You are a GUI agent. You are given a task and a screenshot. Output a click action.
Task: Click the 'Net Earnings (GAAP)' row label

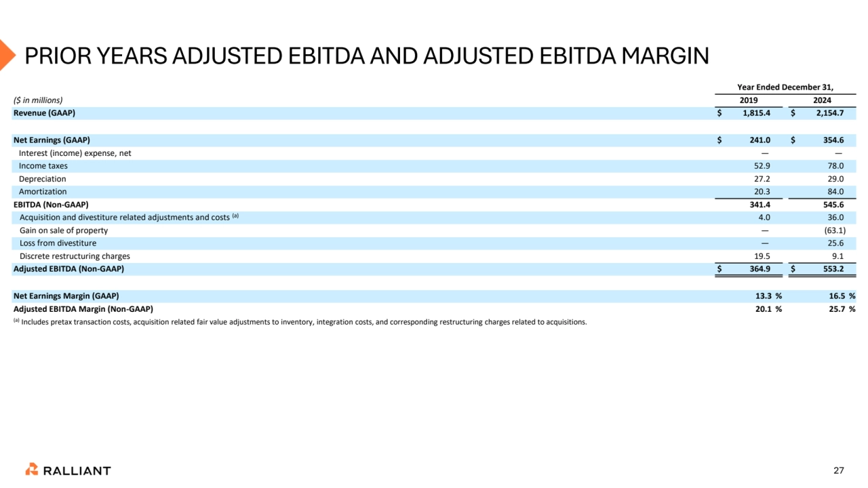coord(52,140)
